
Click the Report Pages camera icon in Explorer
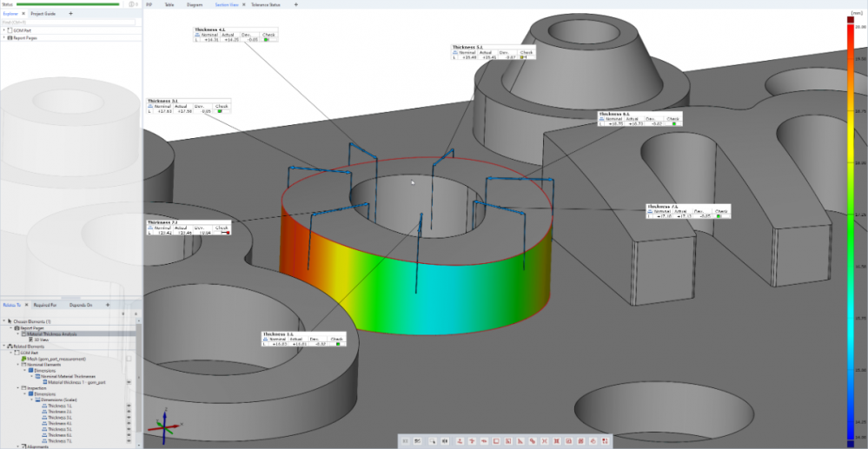coord(11,38)
